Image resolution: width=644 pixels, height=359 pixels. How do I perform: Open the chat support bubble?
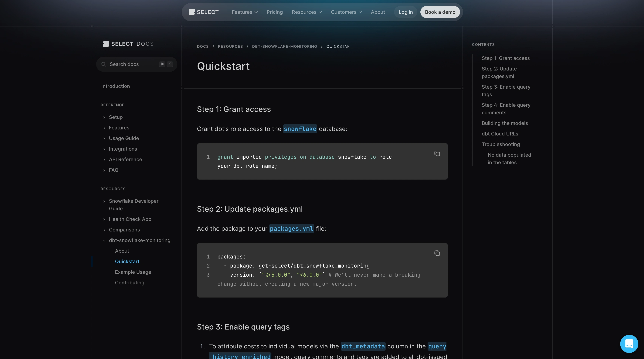629,344
